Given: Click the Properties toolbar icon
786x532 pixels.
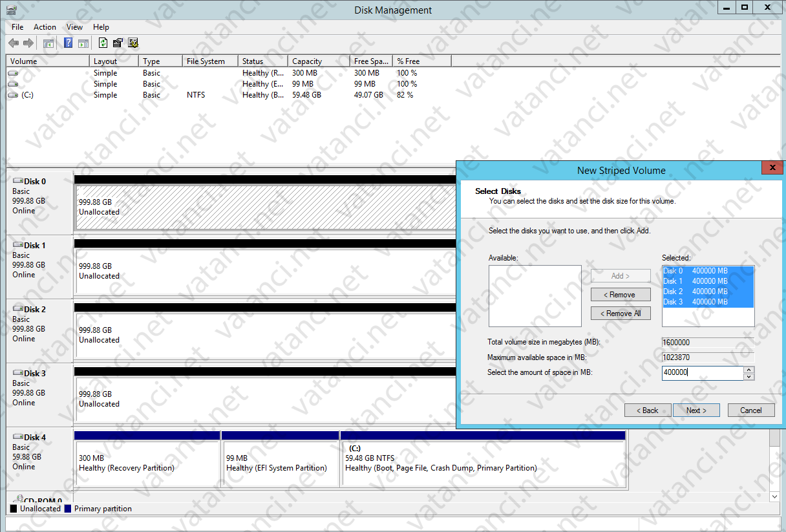Looking at the screenshot, I should [x=118, y=43].
